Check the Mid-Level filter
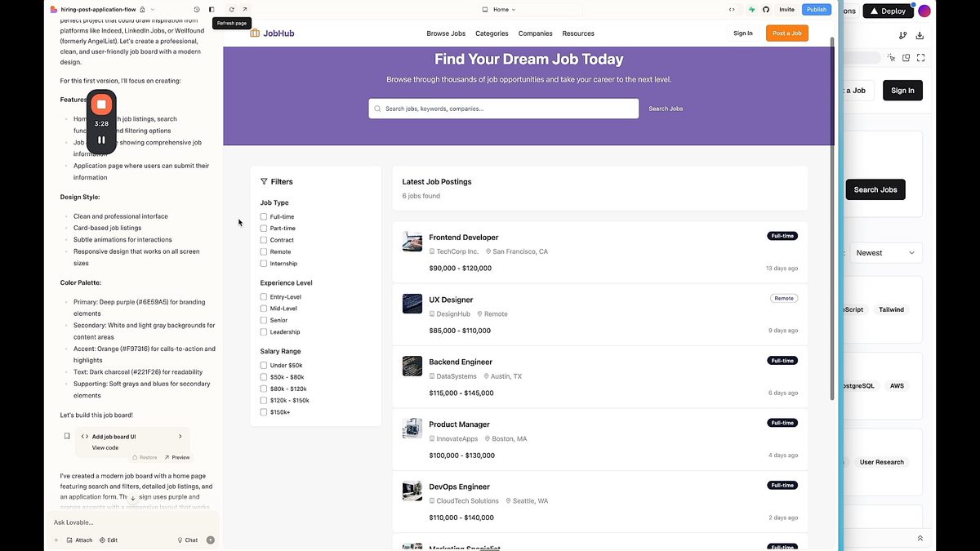980x551 pixels. click(x=264, y=309)
